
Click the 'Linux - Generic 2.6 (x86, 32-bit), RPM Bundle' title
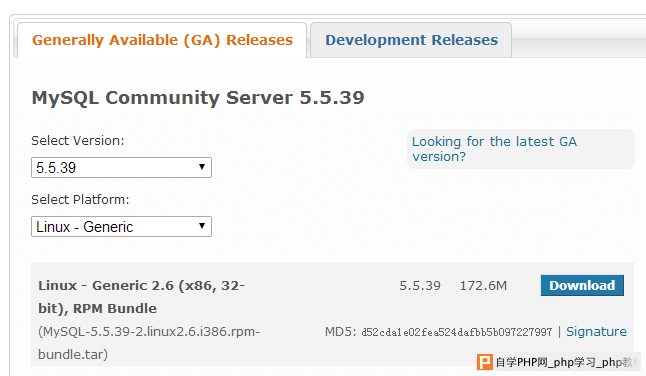pos(141,297)
